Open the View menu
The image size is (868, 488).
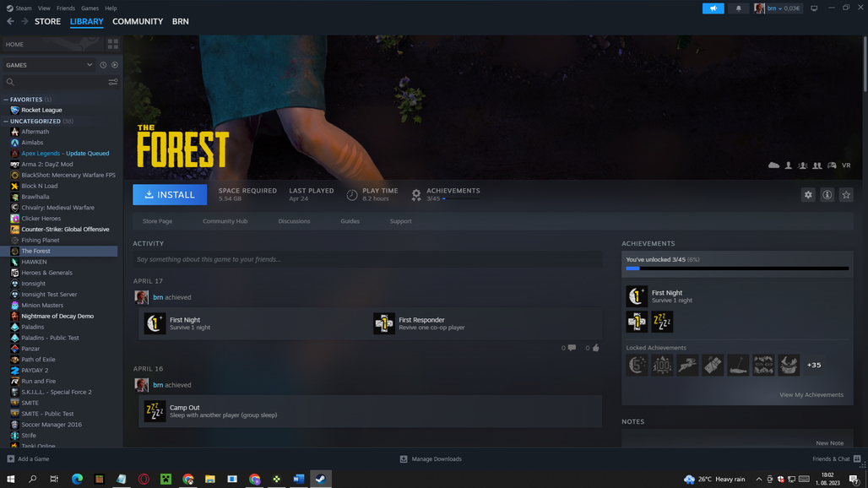[44, 8]
